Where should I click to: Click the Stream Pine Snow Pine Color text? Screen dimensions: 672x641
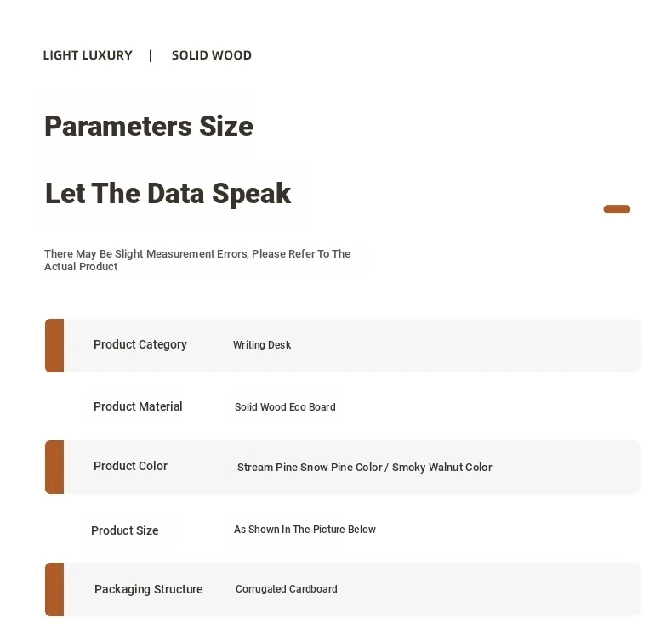(x=310, y=468)
